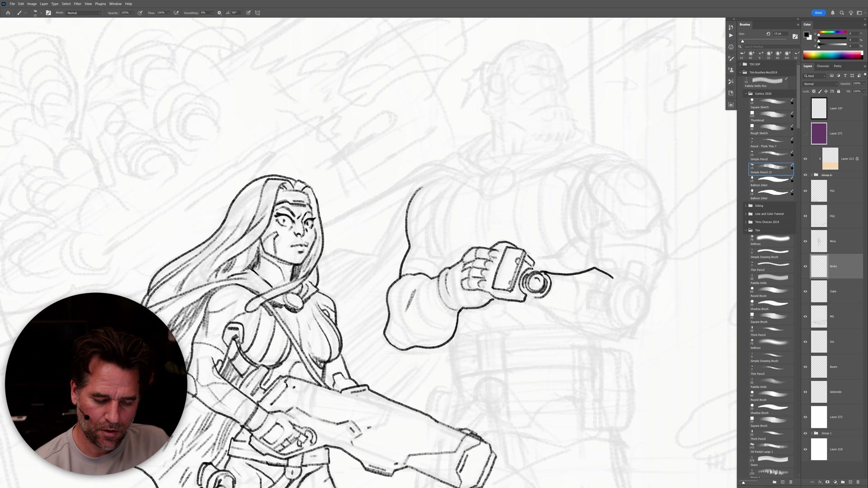Open the Filter menu
This screenshot has width=868, height=488.
click(77, 4)
